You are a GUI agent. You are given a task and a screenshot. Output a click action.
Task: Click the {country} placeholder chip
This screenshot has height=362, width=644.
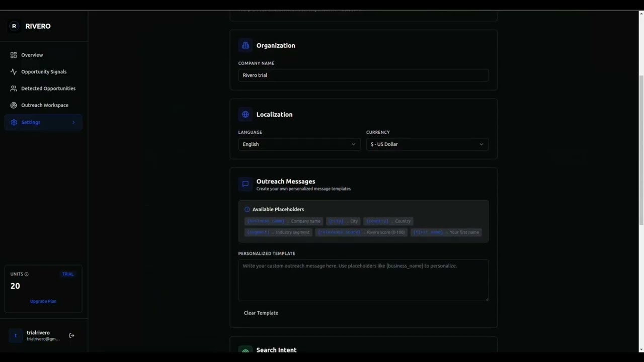click(x=388, y=221)
